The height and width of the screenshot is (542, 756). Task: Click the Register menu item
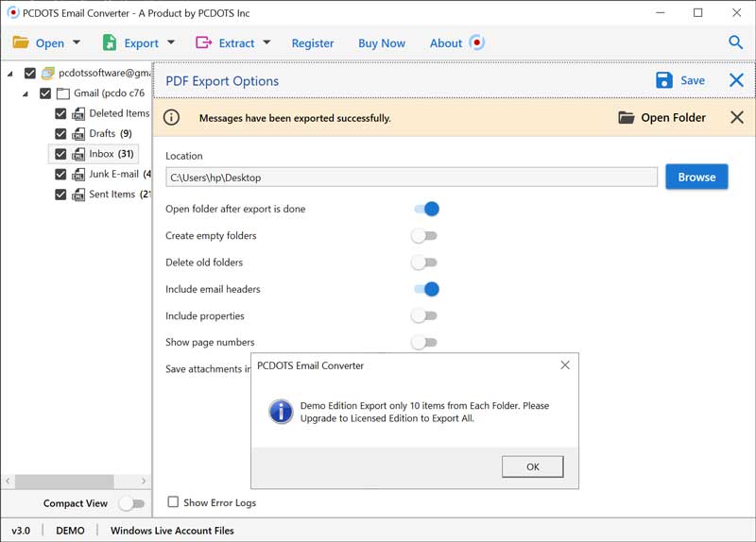313,43
